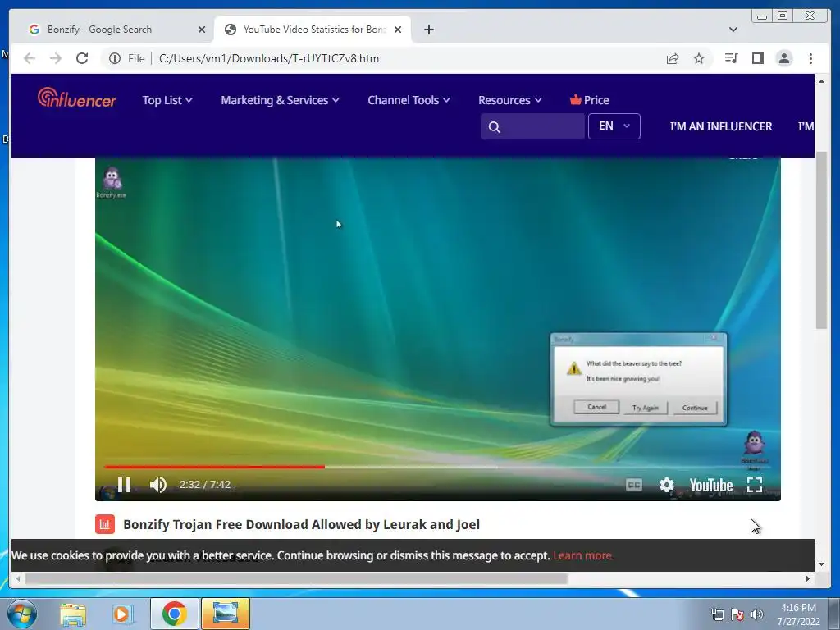
Task: Click the search tabs chevron
Action: (x=733, y=30)
